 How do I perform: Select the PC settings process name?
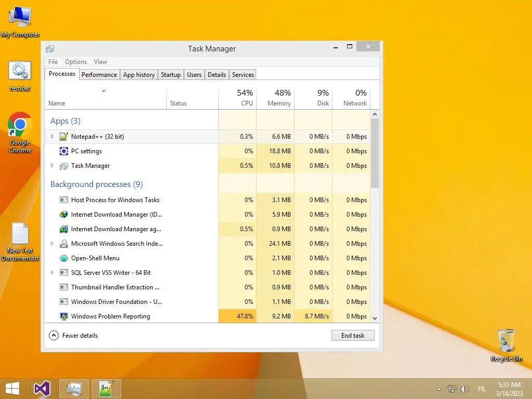(x=87, y=151)
